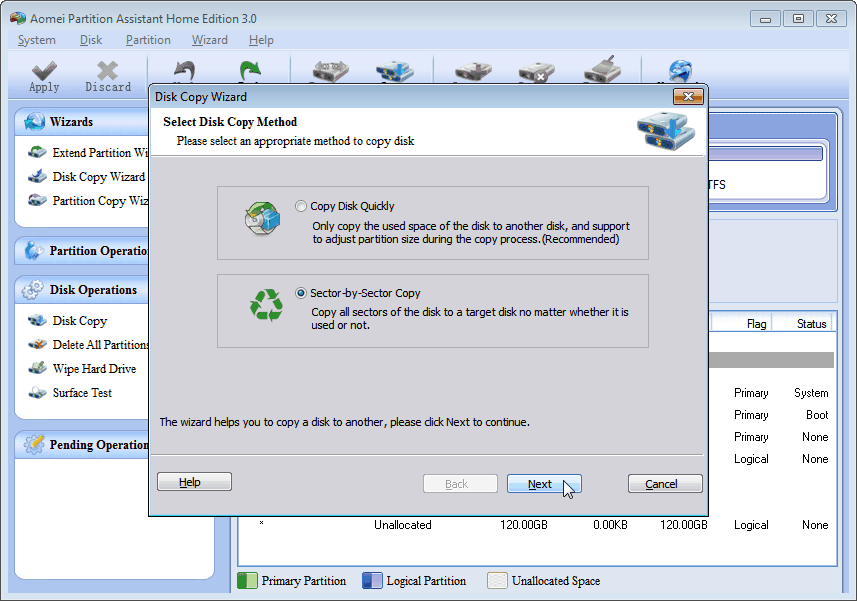857x601 pixels.
Task: Open the Wizard menu
Action: point(209,40)
